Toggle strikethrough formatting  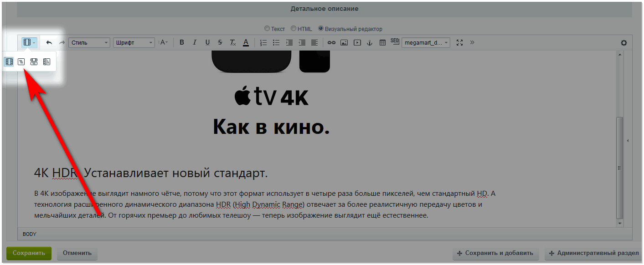(220, 42)
